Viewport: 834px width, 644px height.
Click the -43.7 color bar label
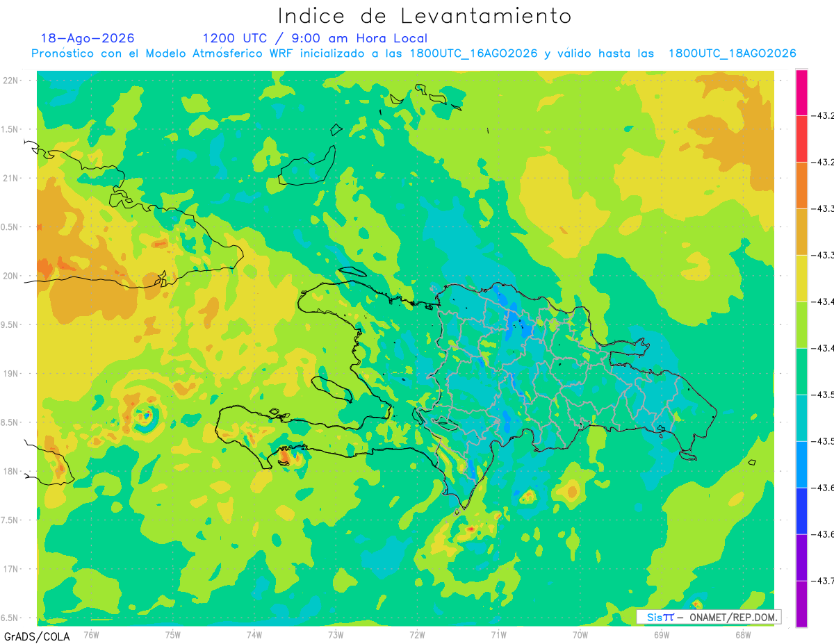(x=824, y=581)
